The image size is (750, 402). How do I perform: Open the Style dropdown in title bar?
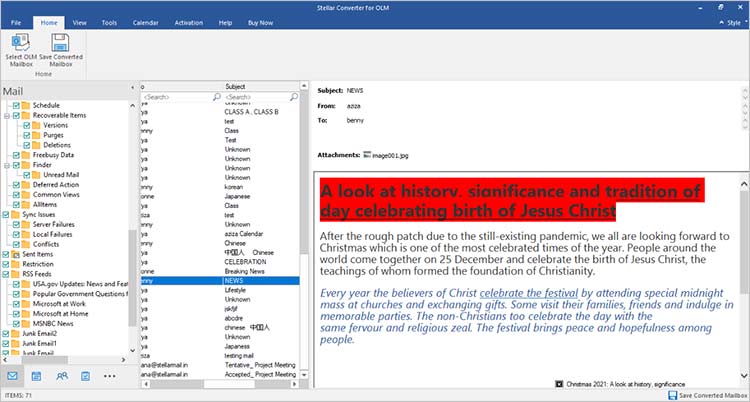click(729, 21)
